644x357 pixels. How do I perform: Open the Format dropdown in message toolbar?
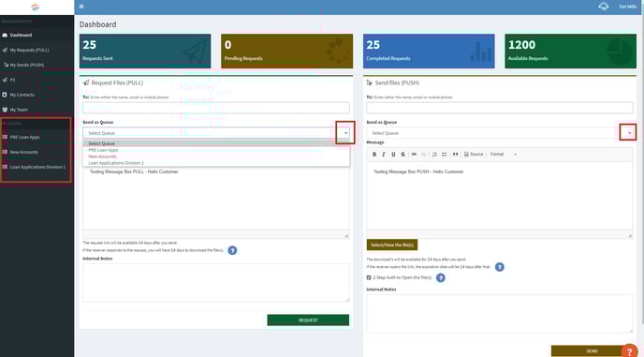click(504, 155)
